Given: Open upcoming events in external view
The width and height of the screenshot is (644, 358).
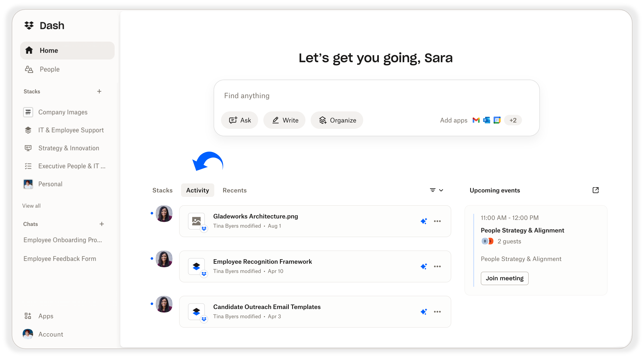Looking at the screenshot, I should pyautogui.click(x=596, y=190).
